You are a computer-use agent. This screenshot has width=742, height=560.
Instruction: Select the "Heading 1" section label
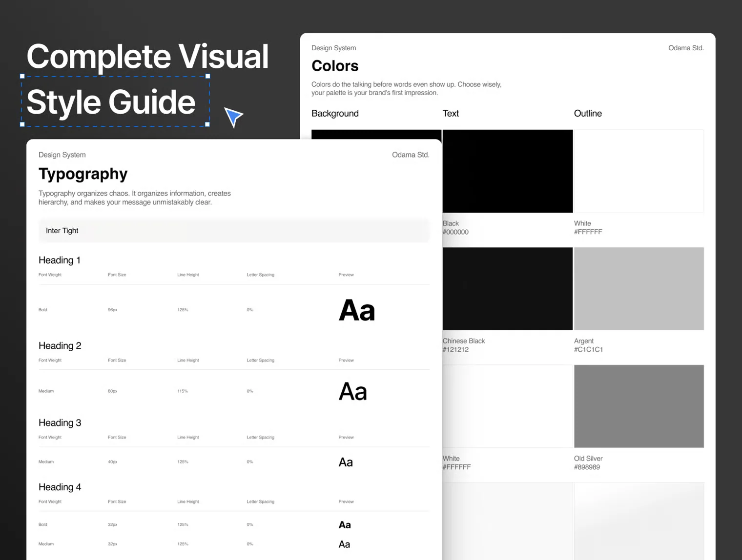pos(60,260)
